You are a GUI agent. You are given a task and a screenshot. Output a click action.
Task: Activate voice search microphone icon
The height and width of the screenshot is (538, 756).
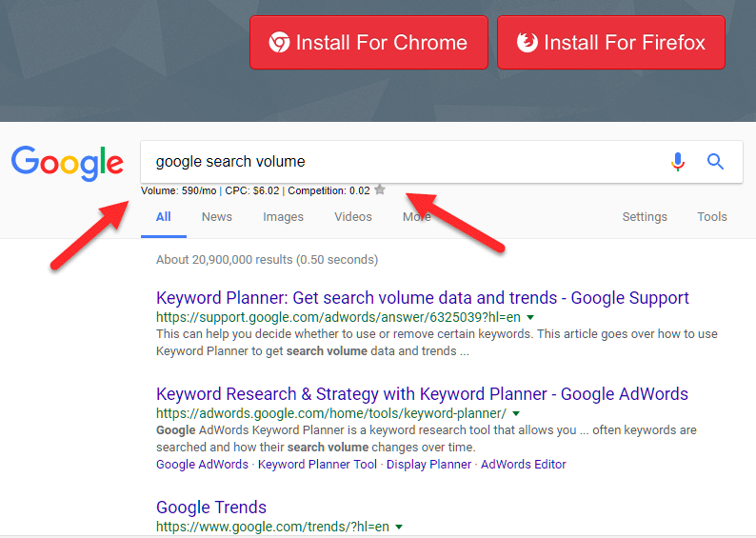pos(678,162)
